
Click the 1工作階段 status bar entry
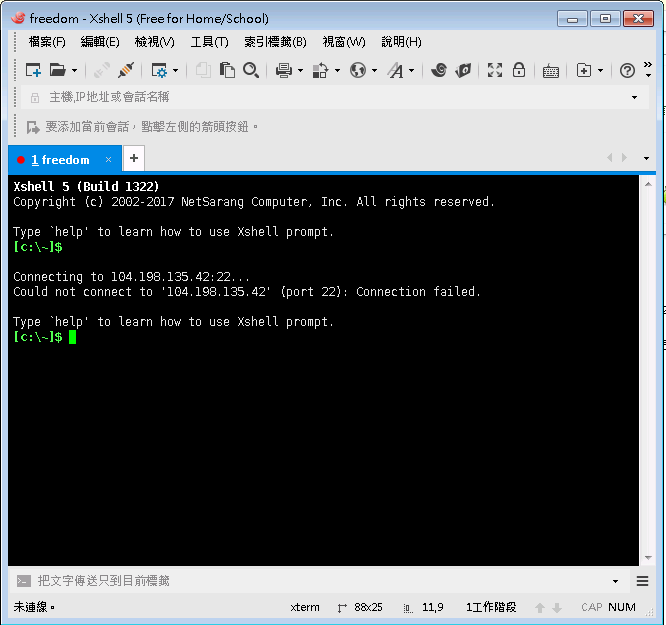pos(491,607)
